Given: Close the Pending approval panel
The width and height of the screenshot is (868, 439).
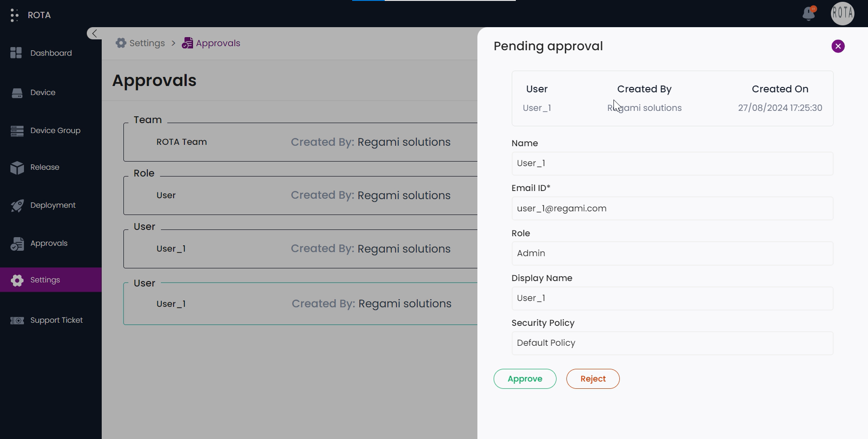Looking at the screenshot, I should coord(838,46).
